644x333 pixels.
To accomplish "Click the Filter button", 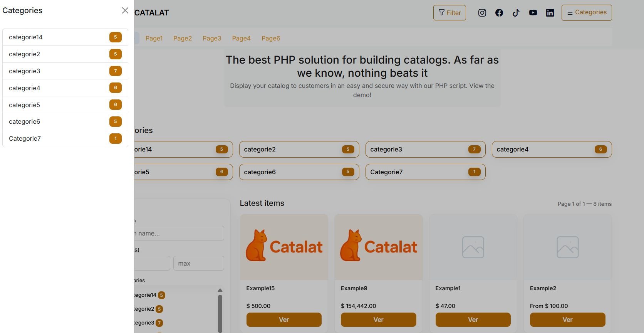I will (449, 13).
